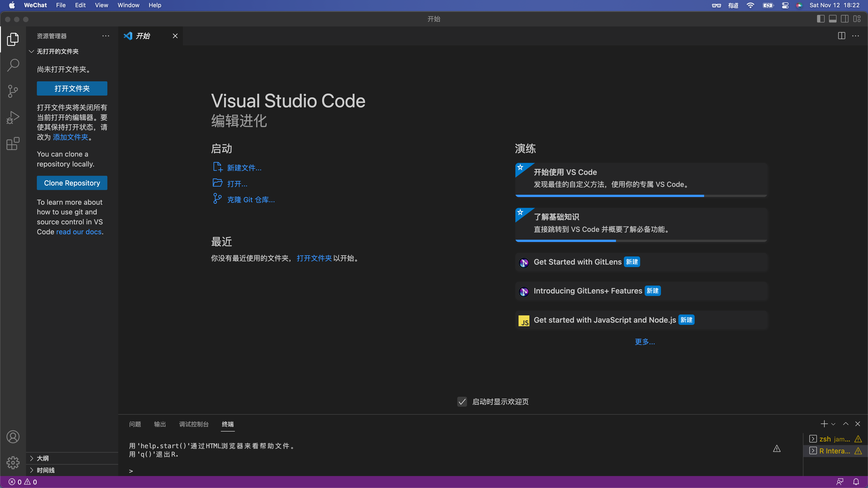Open Get started with JavaScript and Node.js
The height and width of the screenshot is (488, 868).
[x=641, y=320]
